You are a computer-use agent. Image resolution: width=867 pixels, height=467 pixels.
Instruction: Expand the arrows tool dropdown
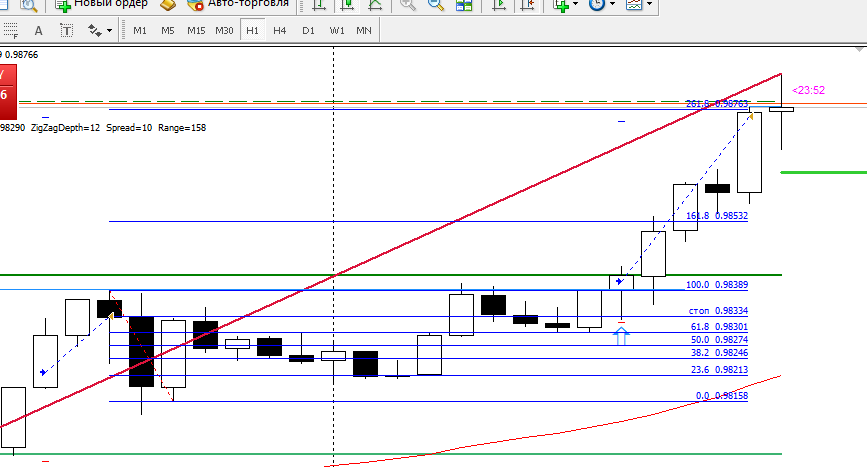click(x=109, y=31)
